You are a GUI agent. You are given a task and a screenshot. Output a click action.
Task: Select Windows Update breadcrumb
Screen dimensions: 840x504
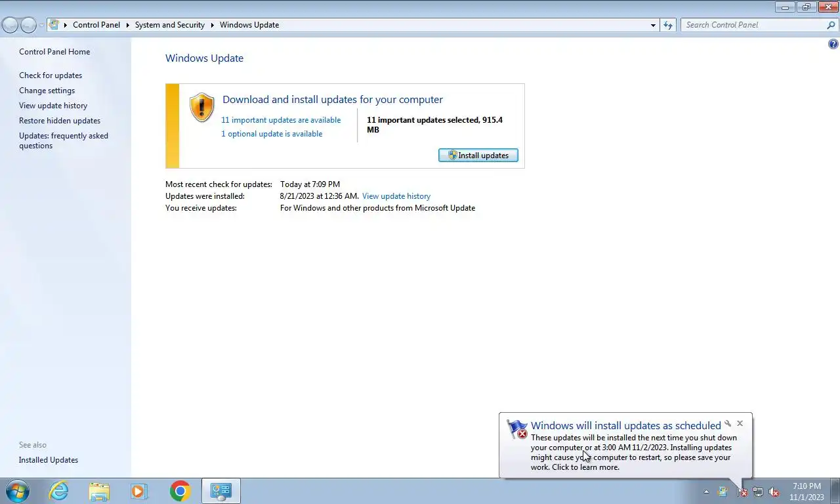(249, 25)
